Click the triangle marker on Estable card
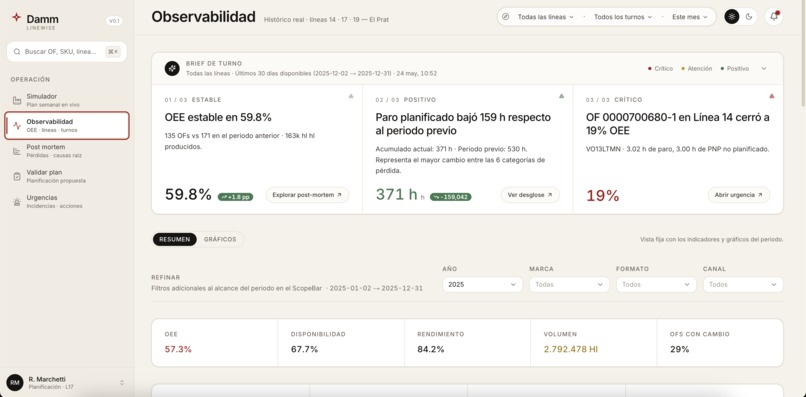This screenshot has width=806, height=397. 351,96
